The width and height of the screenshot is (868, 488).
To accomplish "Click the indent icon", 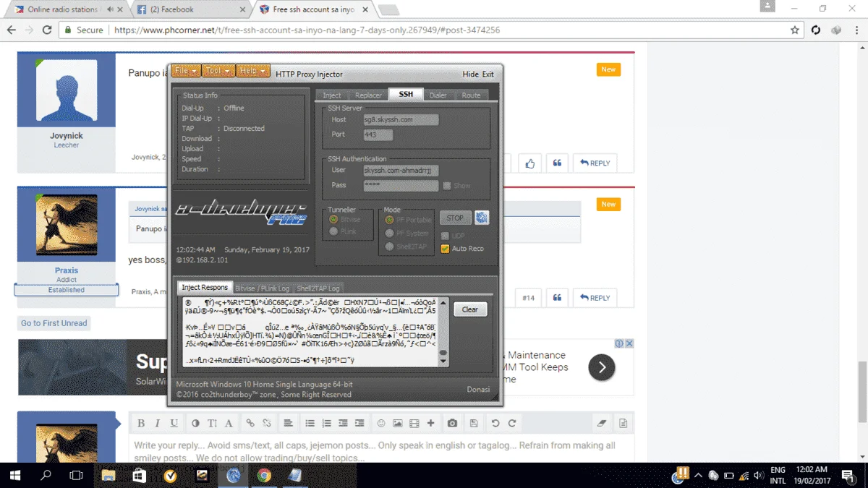I will (x=359, y=423).
